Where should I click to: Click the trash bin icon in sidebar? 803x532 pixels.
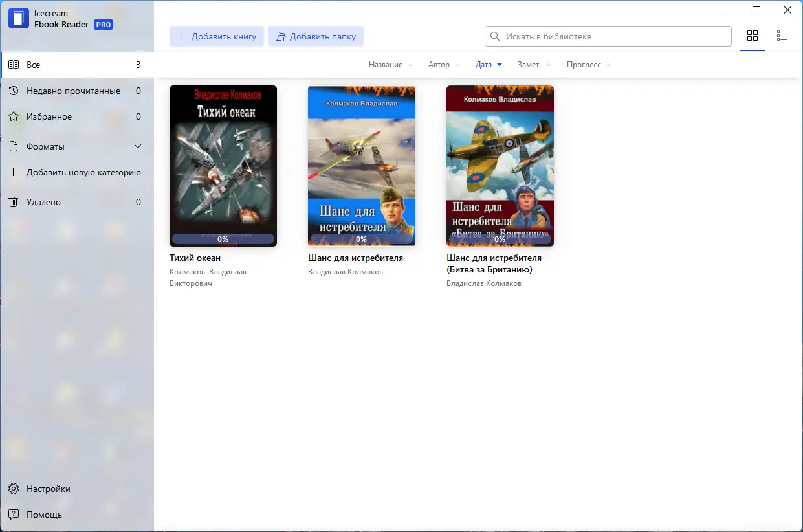coord(13,202)
